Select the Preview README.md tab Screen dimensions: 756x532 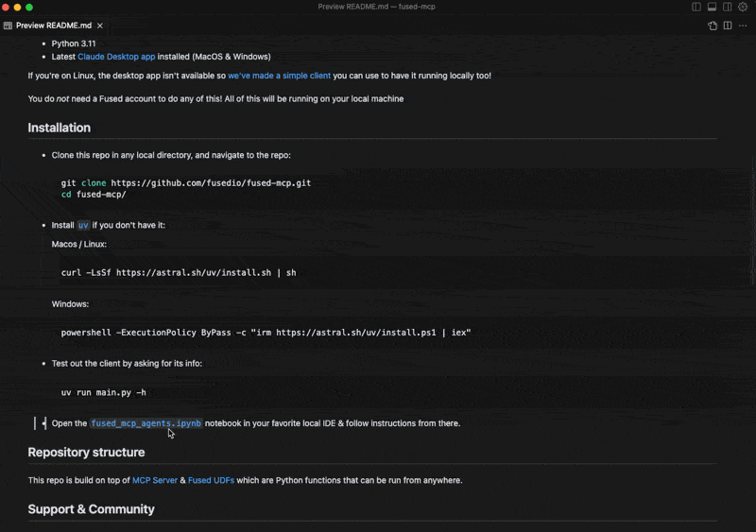(54, 26)
